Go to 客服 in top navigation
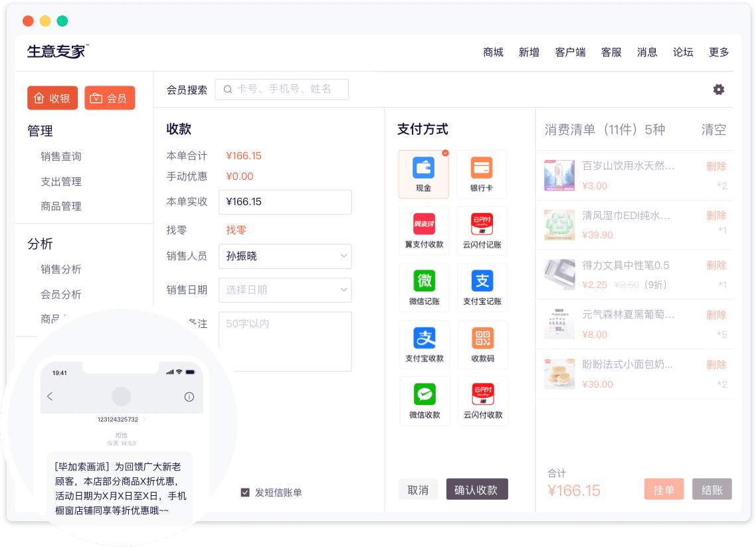Screen dimensions: 756x547 (x=611, y=52)
